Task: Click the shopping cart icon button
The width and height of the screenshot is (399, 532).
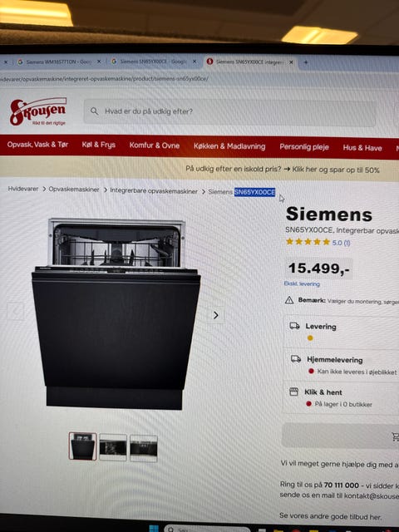Action: 396,436
